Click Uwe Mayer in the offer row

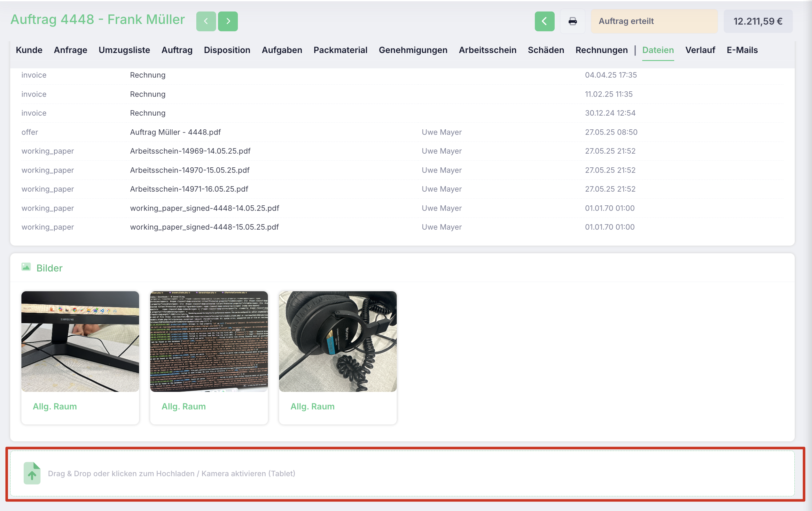441,133
